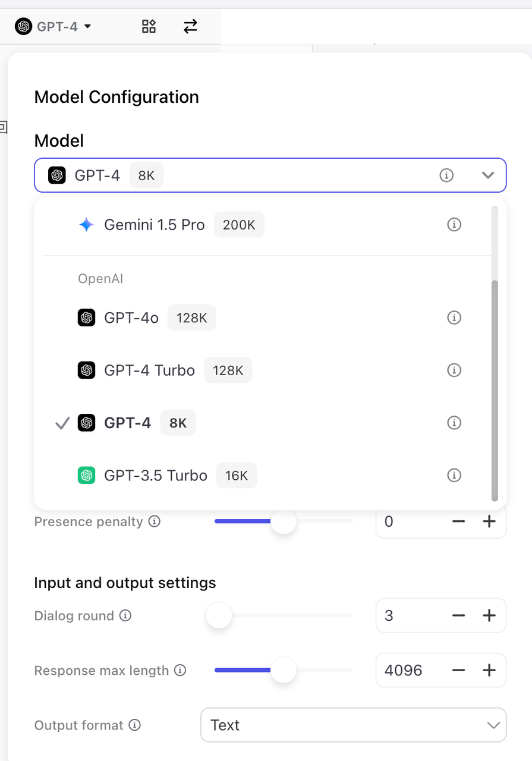The width and height of the screenshot is (532, 761).
Task: Choose GPT-4o model option
Action: [131, 317]
